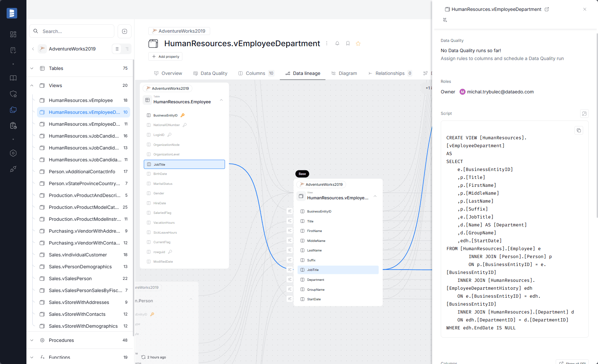Select Purchasing.vVendorWithAddre... in the tree
This screenshot has height=364, width=598.
pyautogui.click(x=84, y=231)
